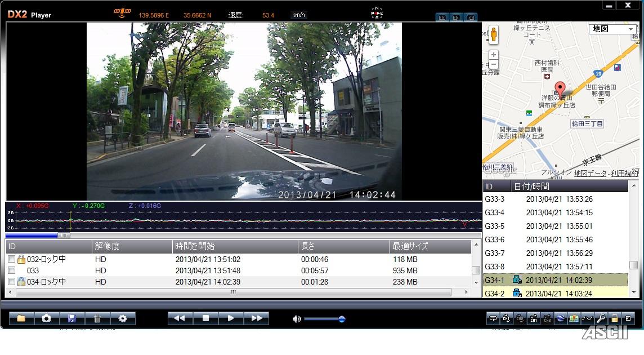644x355 pixels.
Task: Click the magnifying glass zoom icon
Action: pyautogui.click(x=601, y=318)
